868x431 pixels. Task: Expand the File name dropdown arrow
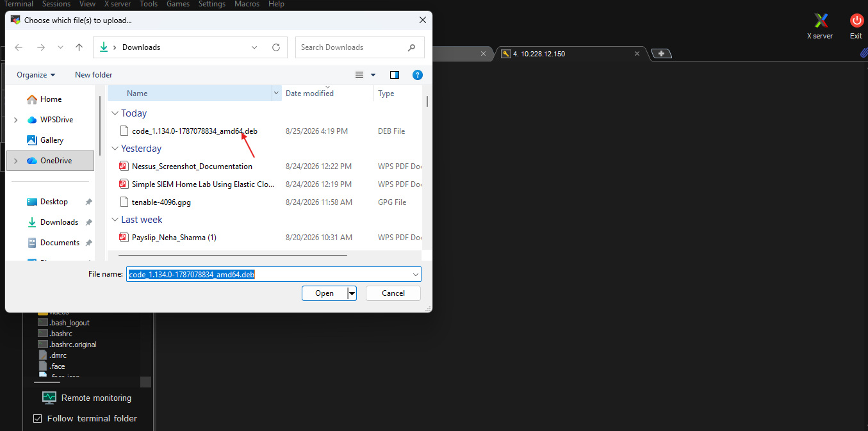click(x=416, y=274)
